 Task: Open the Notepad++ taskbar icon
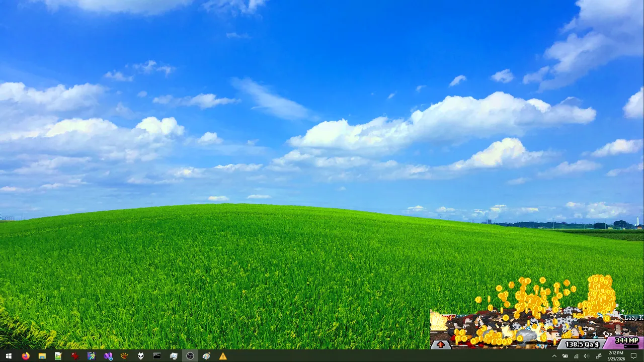tap(58, 356)
